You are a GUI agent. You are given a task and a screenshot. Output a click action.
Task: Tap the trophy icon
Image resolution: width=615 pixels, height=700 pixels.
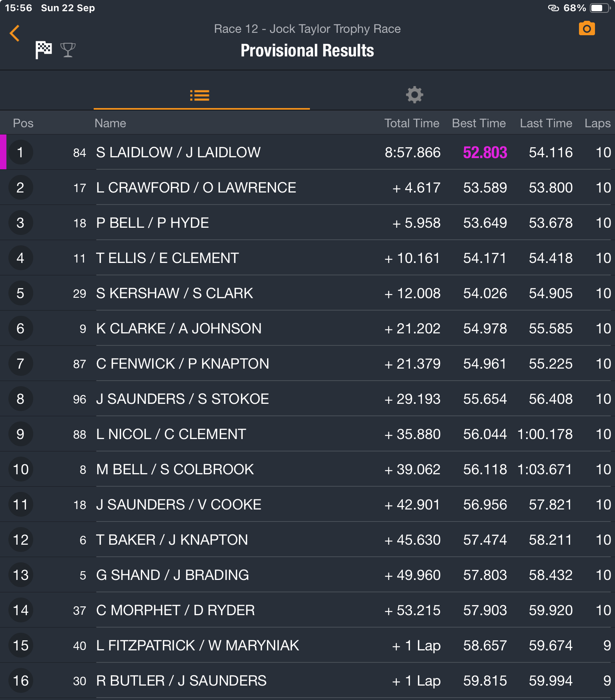pos(68,50)
